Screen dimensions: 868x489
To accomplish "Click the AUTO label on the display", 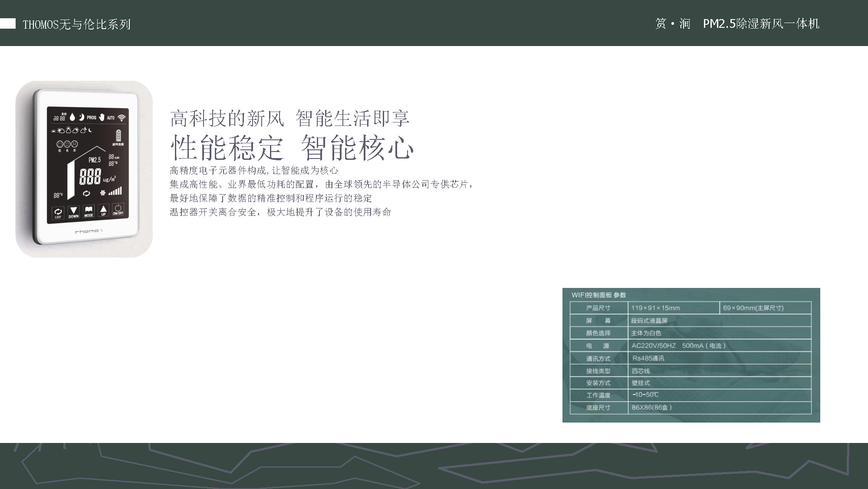I will pos(111,118).
